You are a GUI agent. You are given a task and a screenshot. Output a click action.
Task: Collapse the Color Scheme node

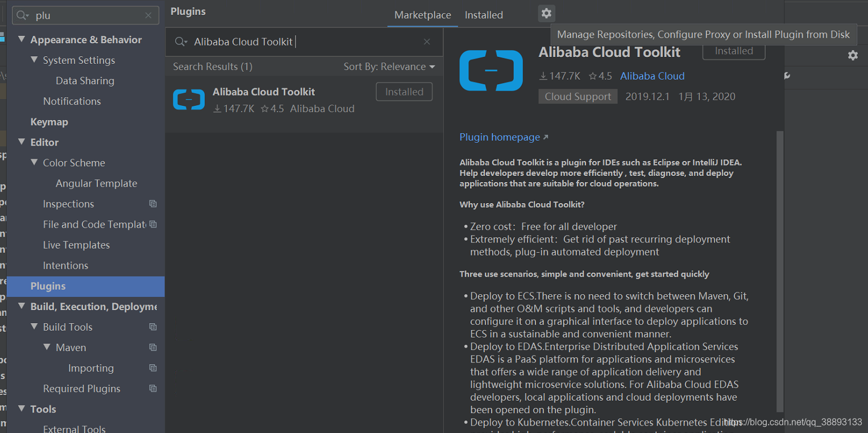[34, 162]
